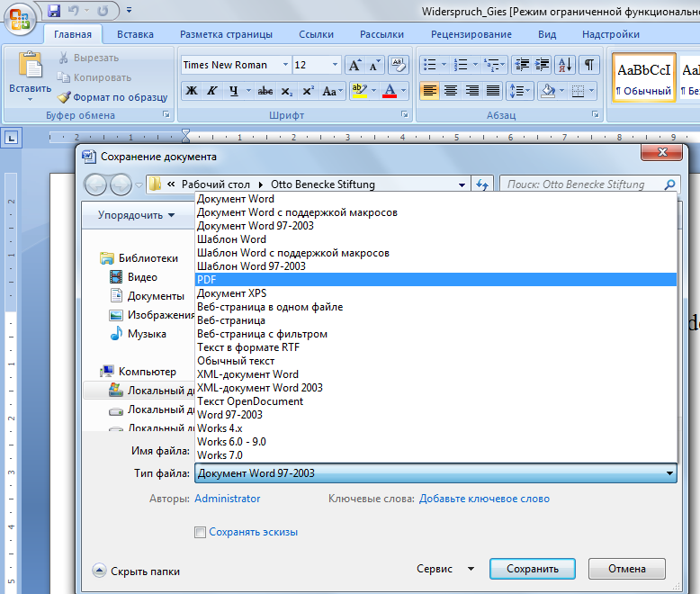700x594 pixels.
Task: Click the ruler tab selector icon
Action: (x=11, y=138)
